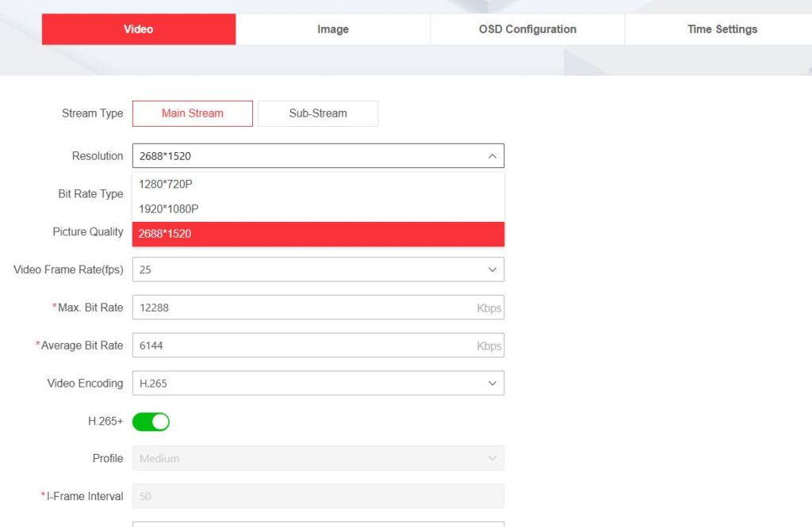The width and height of the screenshot is (812, 527).
Task: Collapse the Resolution dropdown using its up chevron
Action: pyautogui.click(x=492, y=156)
